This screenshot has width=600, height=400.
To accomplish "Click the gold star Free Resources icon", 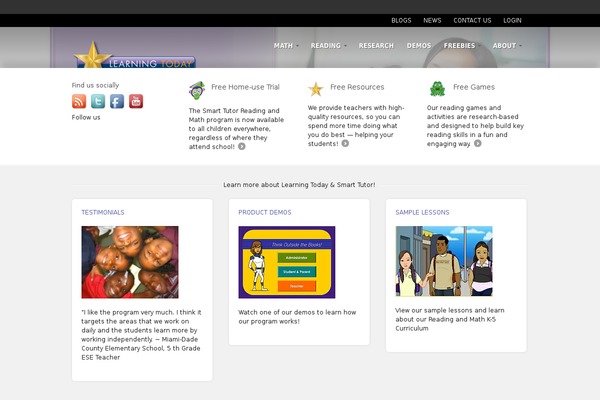I will (x=316, y=89).
